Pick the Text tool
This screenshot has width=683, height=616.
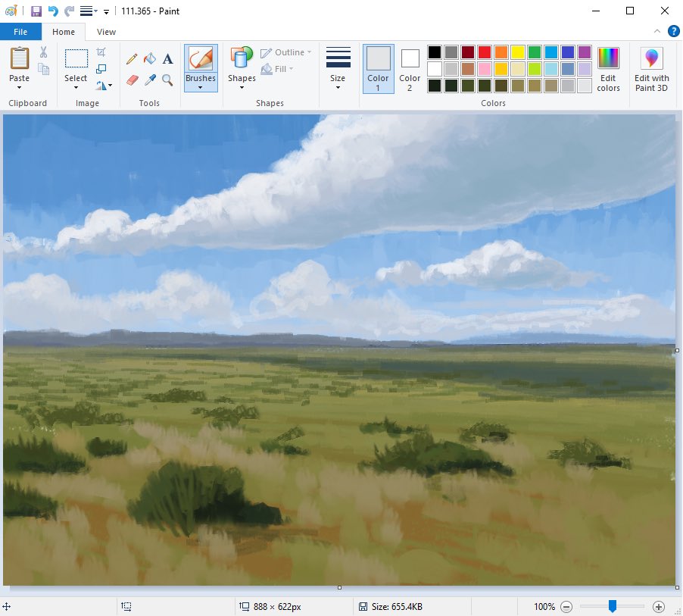coord(167,58)
